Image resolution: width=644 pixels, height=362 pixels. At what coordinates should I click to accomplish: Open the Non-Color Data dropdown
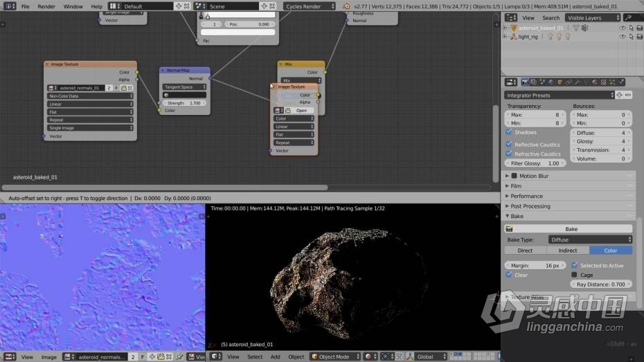click(x=90, y=96)
